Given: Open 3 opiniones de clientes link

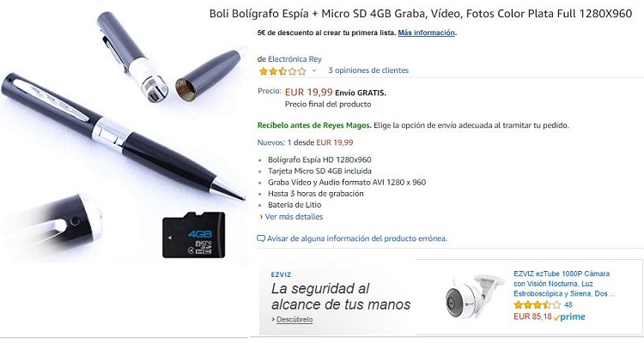Looking at the screenshot, I should (368, 70).
